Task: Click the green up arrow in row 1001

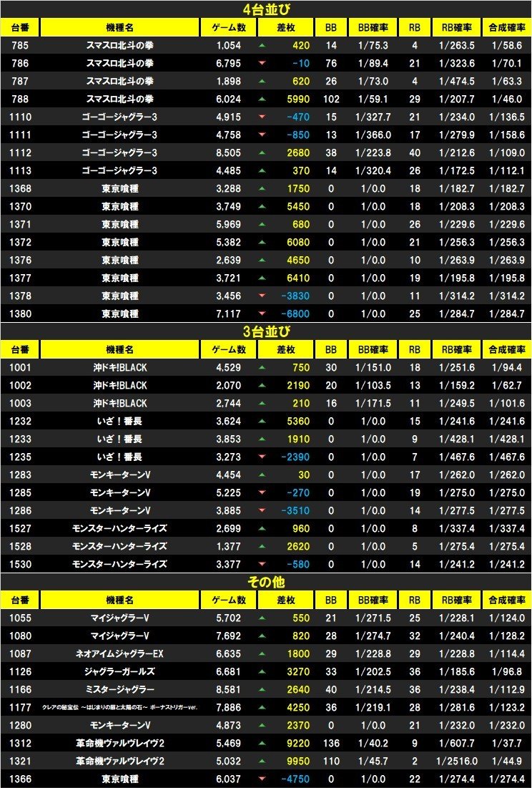Action: pos(262,368)
